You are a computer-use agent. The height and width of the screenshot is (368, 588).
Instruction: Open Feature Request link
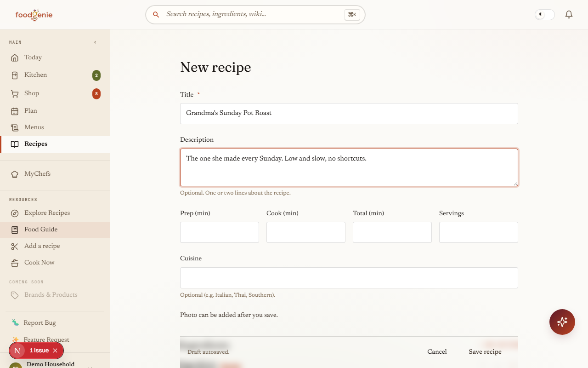pos(55,339)
